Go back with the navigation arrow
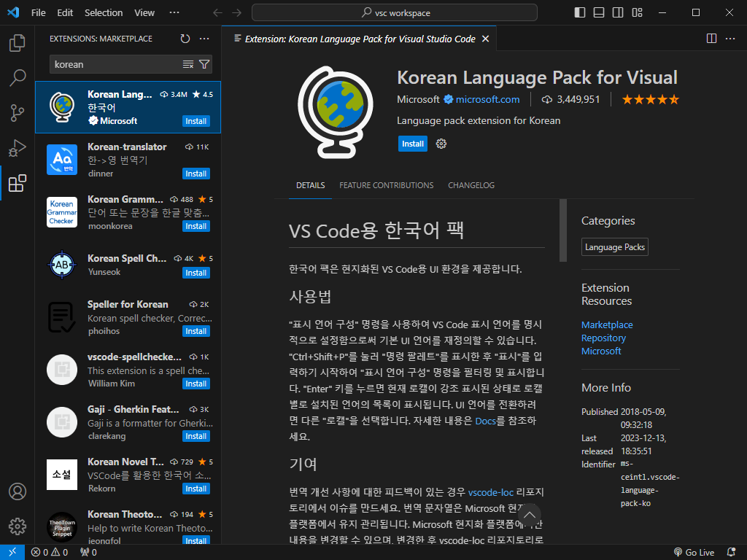The height and width of the screenshot is (560, 747). (217, 12)
